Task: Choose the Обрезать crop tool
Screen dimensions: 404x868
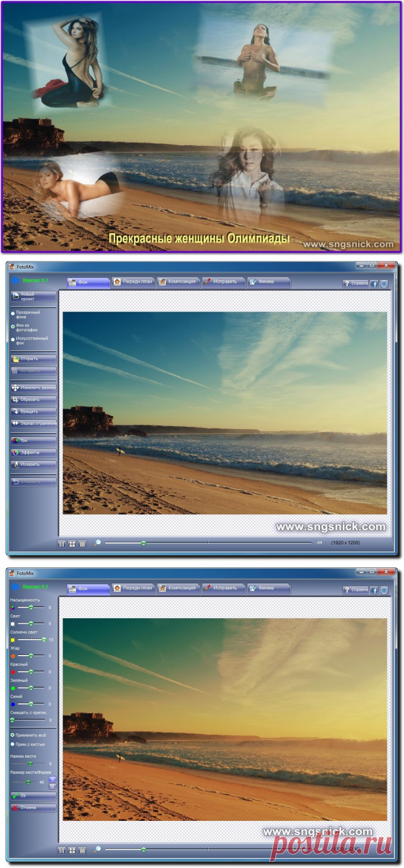Action: point(34,399)
